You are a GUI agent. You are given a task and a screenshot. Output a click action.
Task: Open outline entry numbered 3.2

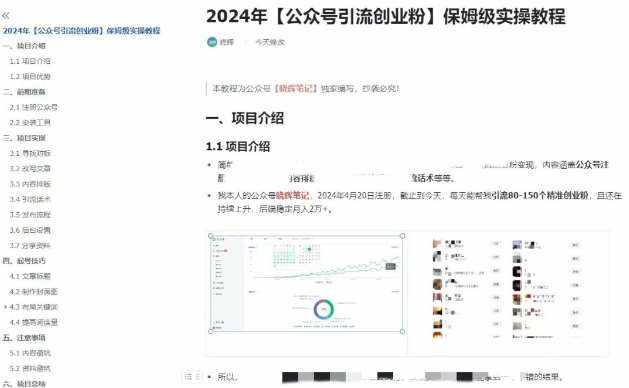click(30, 169)
